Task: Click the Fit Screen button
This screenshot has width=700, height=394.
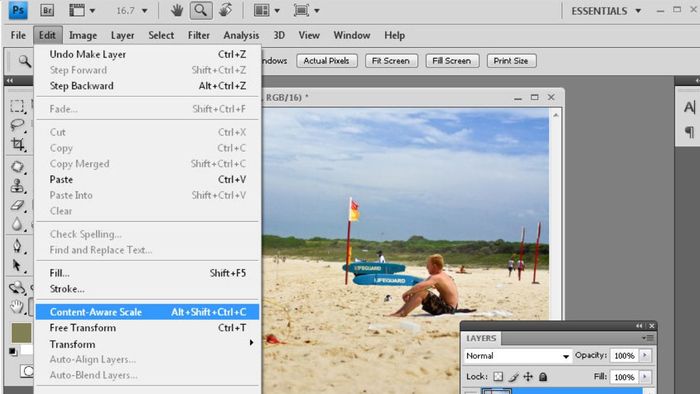Action: (391, 61)
